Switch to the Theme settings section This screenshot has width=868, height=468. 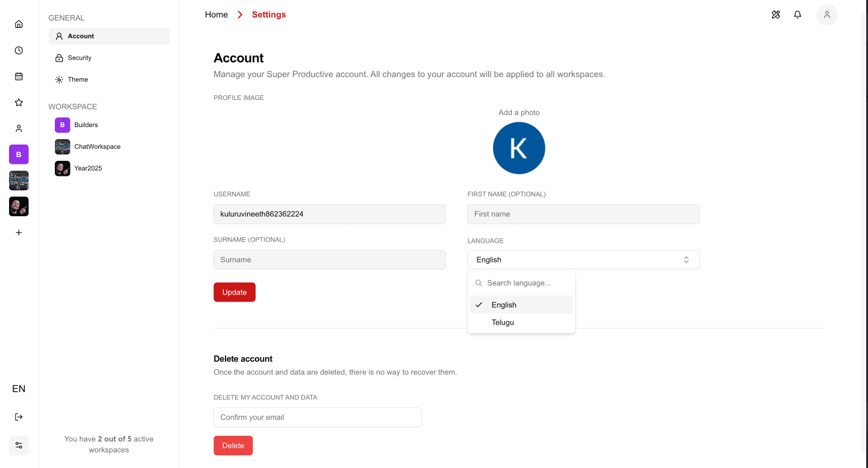tap(77, 79)
